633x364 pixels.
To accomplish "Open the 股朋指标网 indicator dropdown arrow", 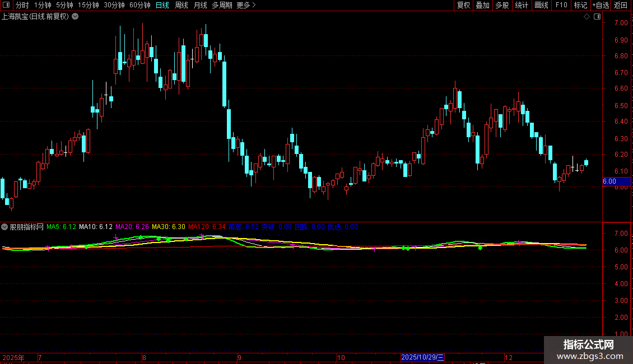I will click(4, 227).
